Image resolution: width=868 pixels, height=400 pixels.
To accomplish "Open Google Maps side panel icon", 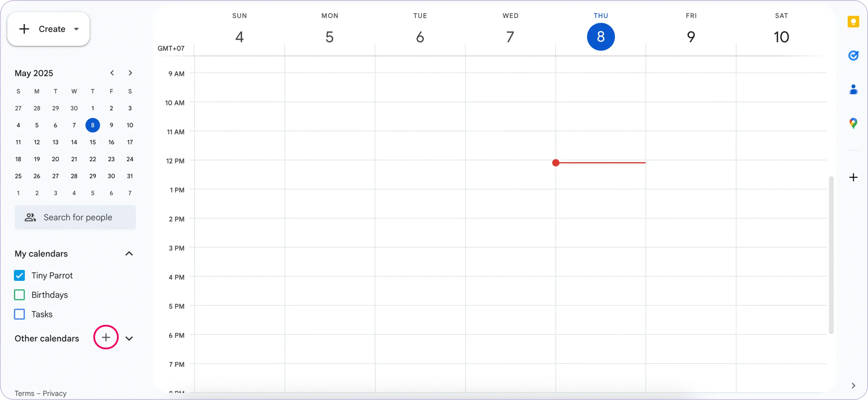I will [x=853, y=123].
